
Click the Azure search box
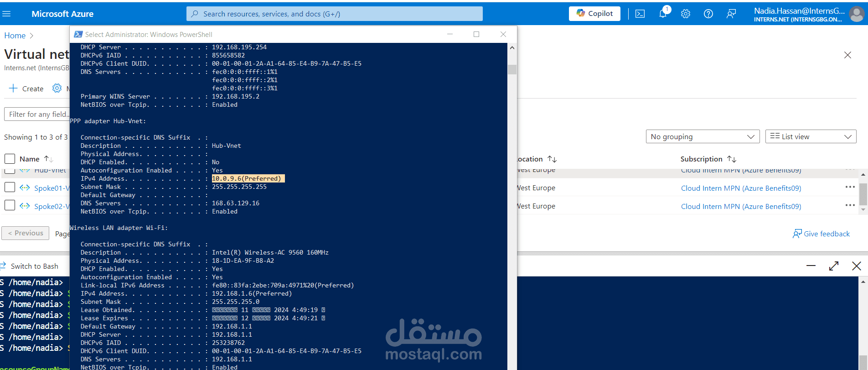pyautogui.click(x=335, y=14)
